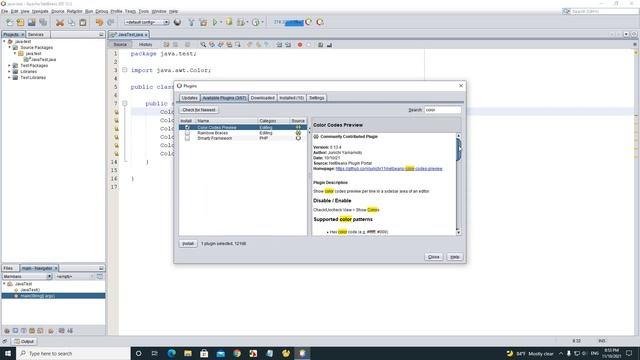The width and height of the screenshot is (640, 360).
Task: Click first Navigator filter icon at bottom
Action: (x=7, y=331)
